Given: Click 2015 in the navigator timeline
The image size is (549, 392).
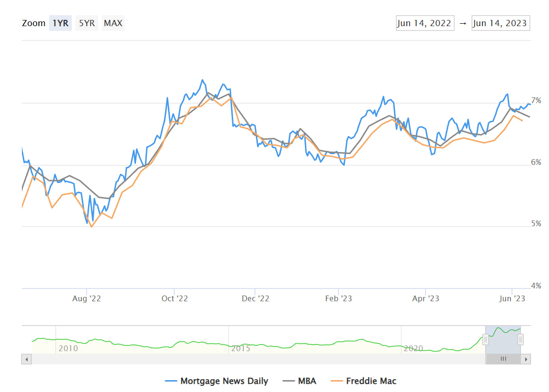Looking at the screenshot, I should (x=241, y=349).
